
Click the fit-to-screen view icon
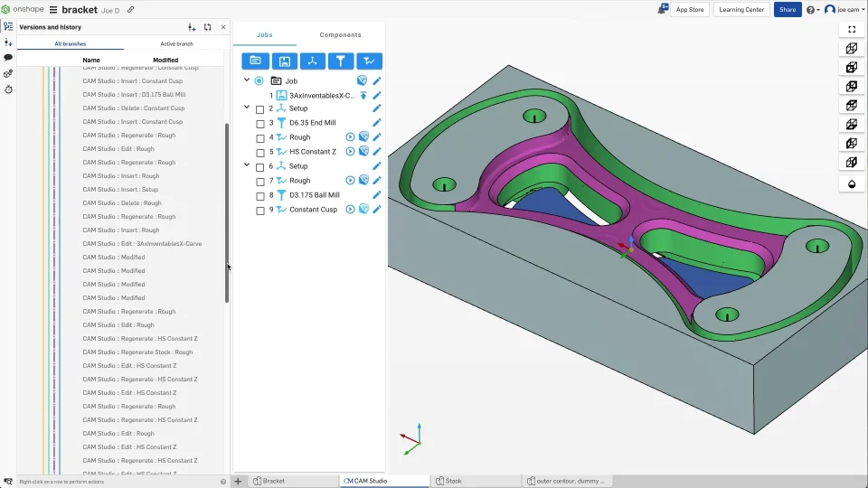(x=851, y=29)
